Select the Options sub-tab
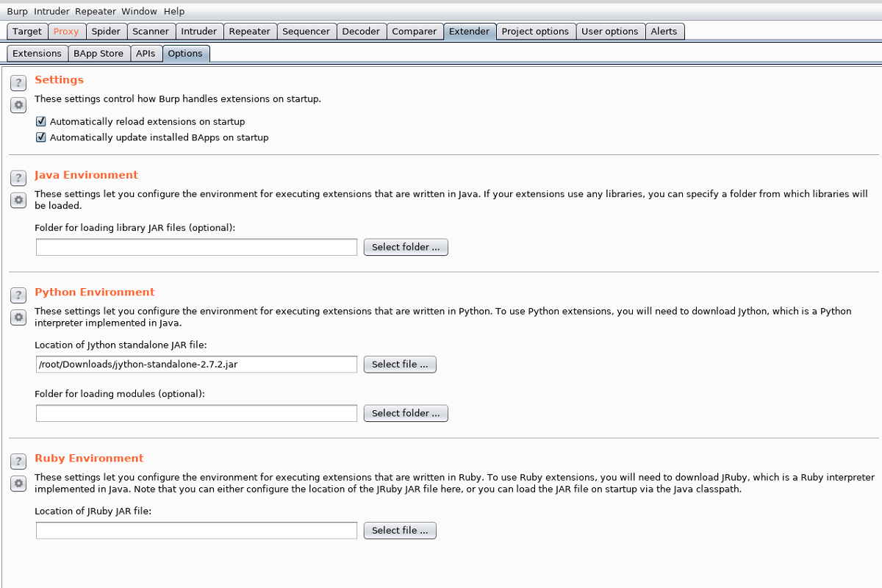Screen dimensions: 882x588 click(185, 54)
